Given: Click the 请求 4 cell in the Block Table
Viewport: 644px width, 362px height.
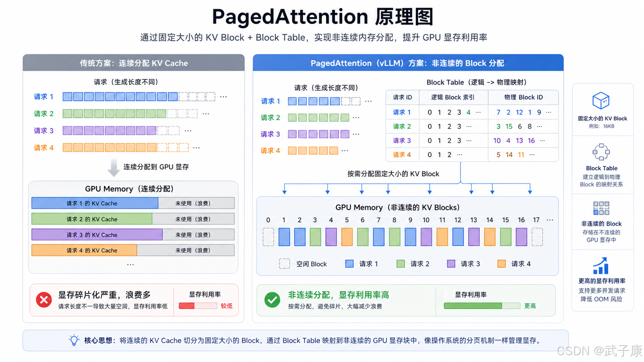Looking at the screenshot, I should (402, 154).
